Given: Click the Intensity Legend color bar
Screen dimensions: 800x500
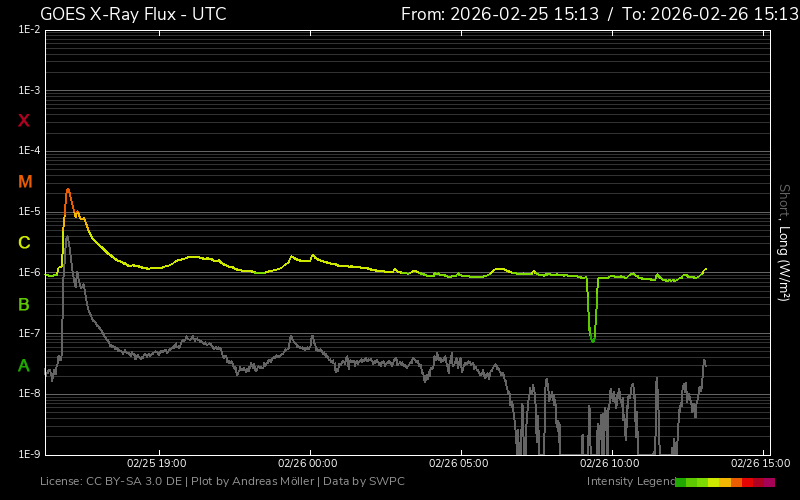Looking at the screenshot, I should pos(725,482).
